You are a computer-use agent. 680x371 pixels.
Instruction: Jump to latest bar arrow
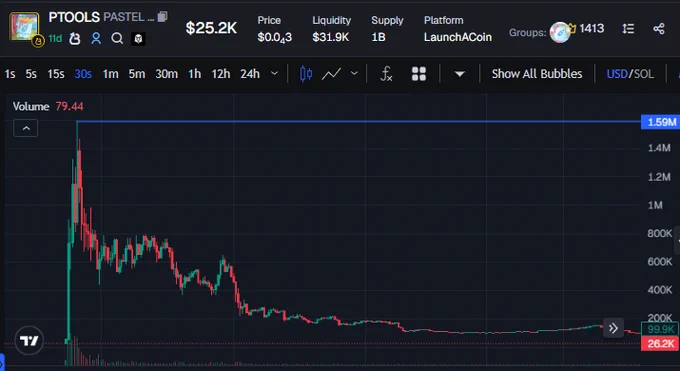click(613, 328)
